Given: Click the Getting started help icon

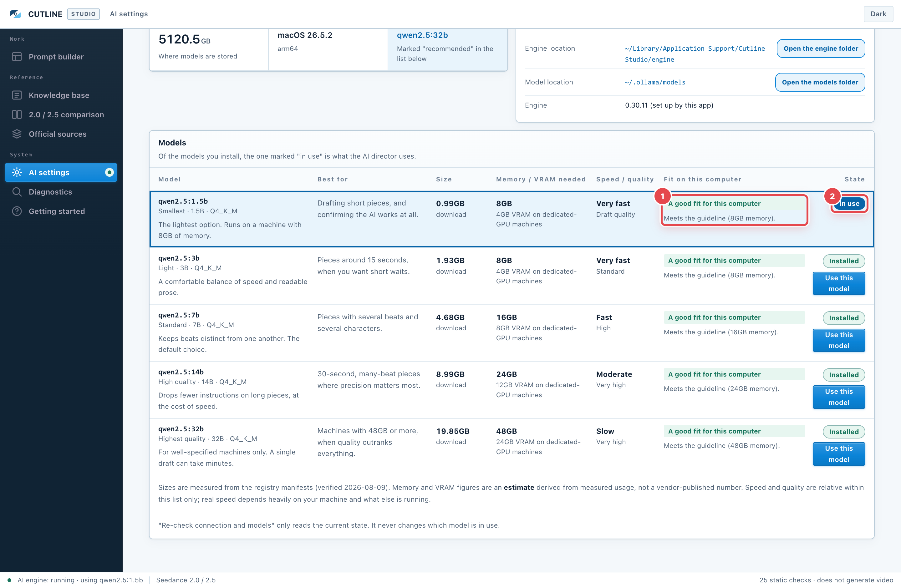Looking at the screenshot, I should [x=17, y=211].
